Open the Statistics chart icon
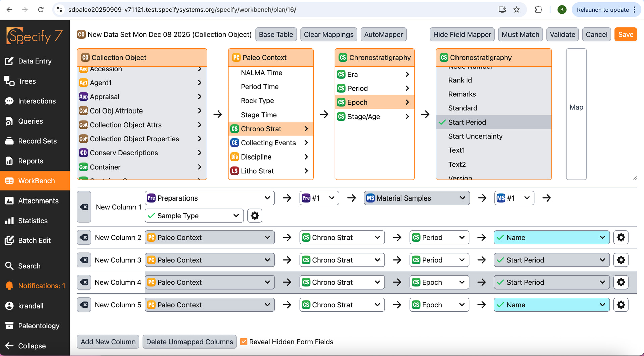 tap(9, 221)
